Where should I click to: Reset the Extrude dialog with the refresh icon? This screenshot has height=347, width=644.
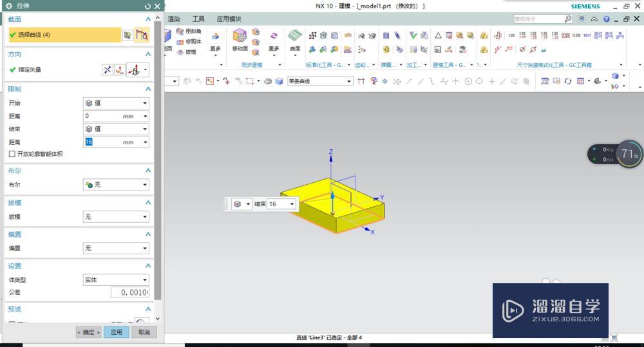[x=148, y=6]
